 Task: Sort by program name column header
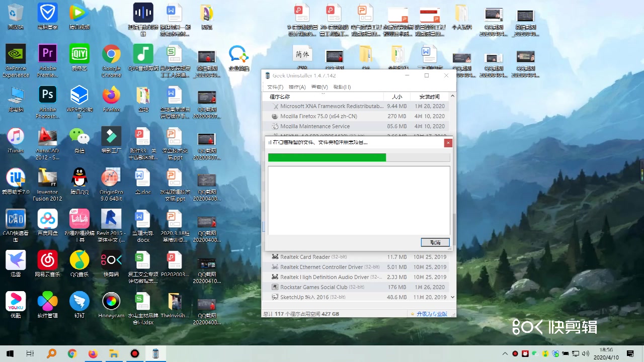pyautogui.click(x=323, y=97)
